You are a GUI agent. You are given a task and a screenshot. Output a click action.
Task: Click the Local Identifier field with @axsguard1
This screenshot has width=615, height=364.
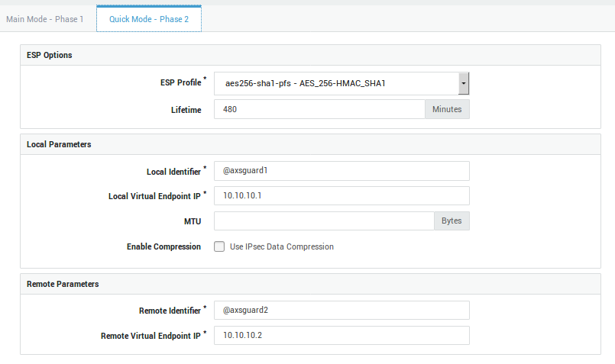tap(341, 171)
